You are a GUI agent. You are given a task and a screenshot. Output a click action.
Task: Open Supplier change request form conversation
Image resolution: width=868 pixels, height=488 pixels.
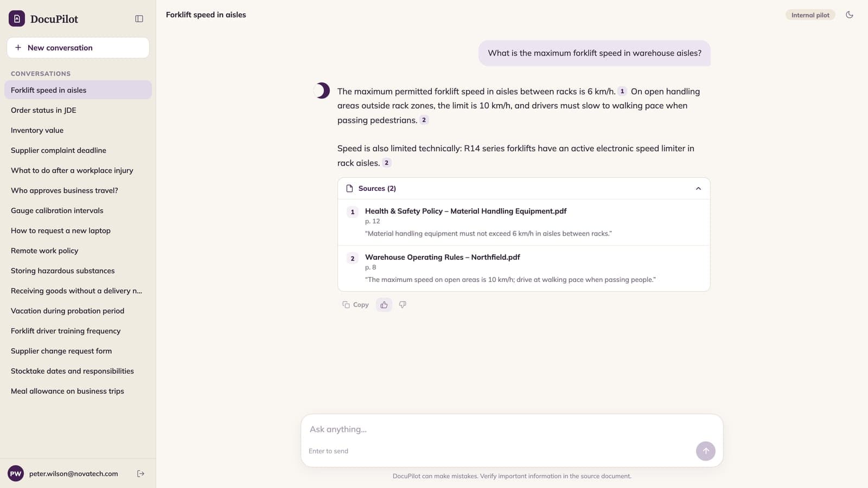coord(78,351)
